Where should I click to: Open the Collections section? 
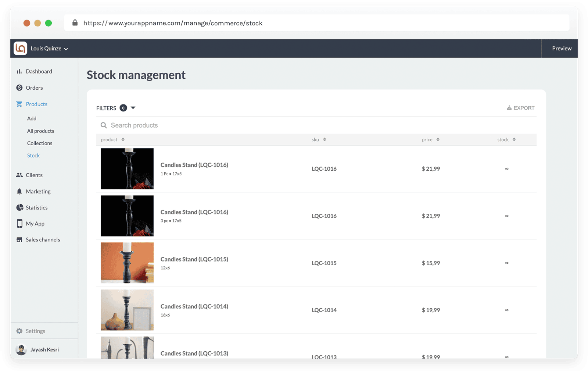[x=40, y=143]
